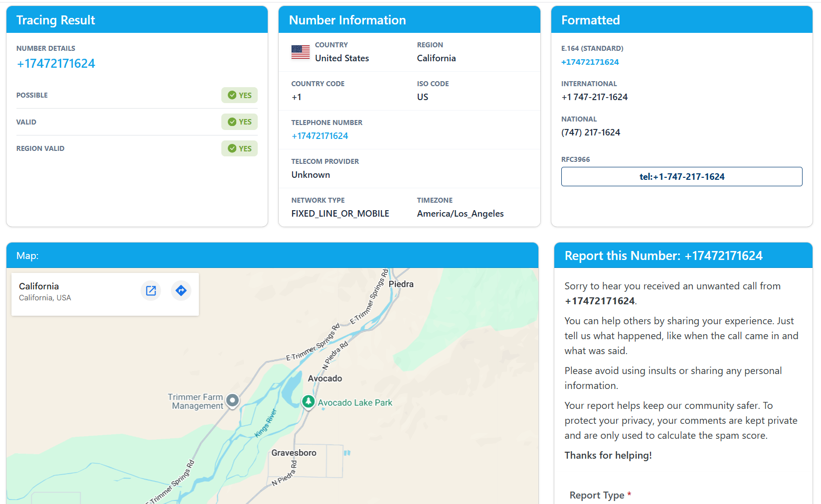This screenshot has height=504, width=821.
Task: Click the Avocado Lake Park map label
Action: [x=355, y=403]
